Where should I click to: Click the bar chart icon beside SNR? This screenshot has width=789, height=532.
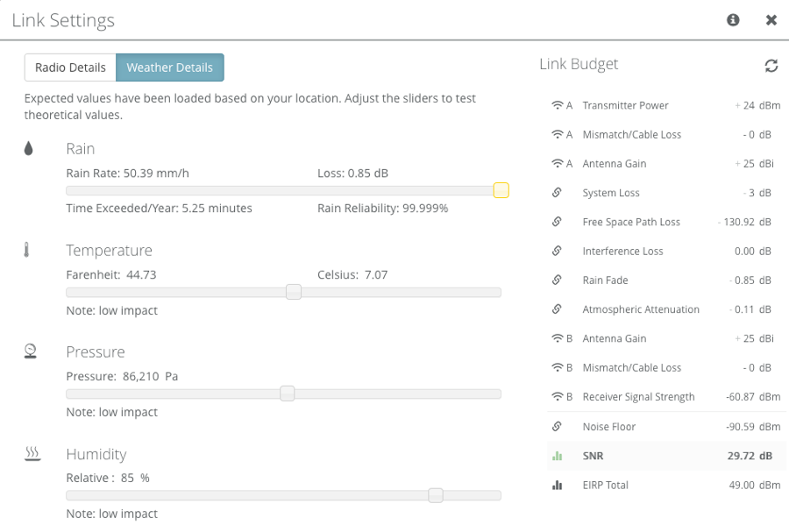[557, 457]
